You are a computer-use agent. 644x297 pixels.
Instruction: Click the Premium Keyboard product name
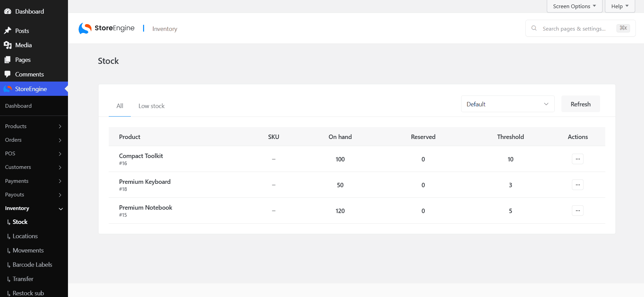(145, 182)
